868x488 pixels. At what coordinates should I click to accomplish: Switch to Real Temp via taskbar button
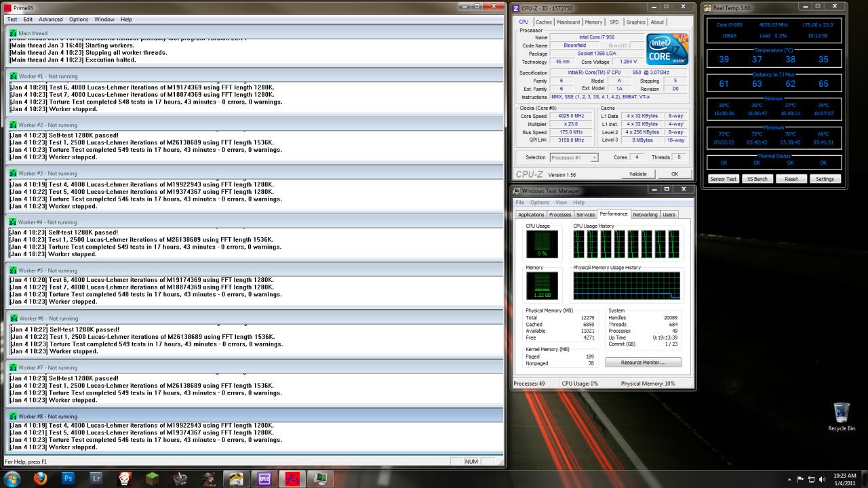tap(236, 479)
